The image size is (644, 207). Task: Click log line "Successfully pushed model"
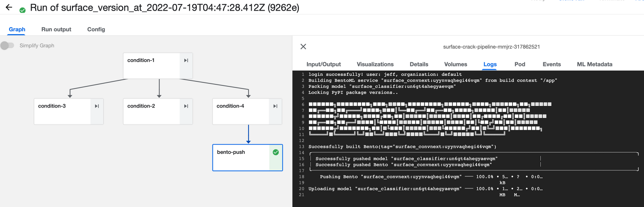pyautogui.click(x=407, y=159)
